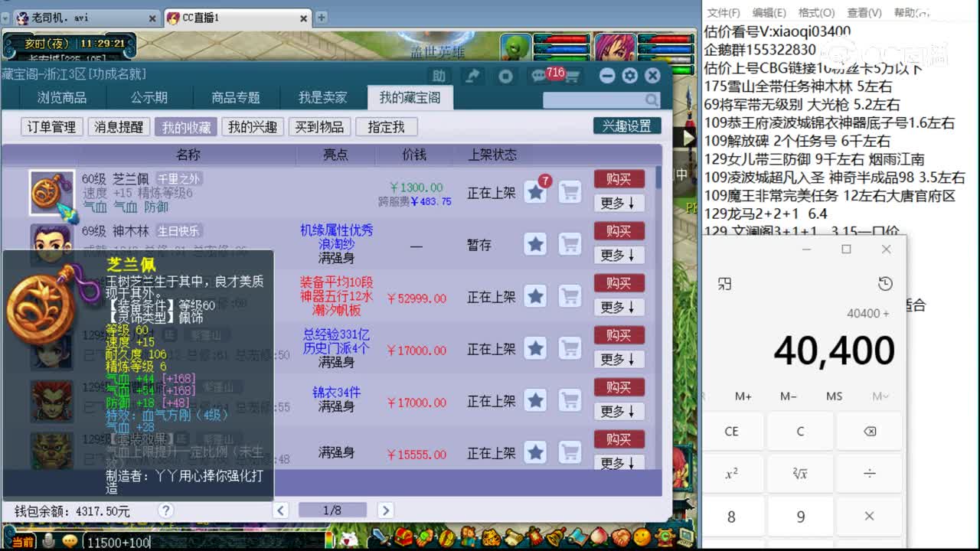
Task: Add 锦衣34件 item to cart
Action: pos(570,400)
